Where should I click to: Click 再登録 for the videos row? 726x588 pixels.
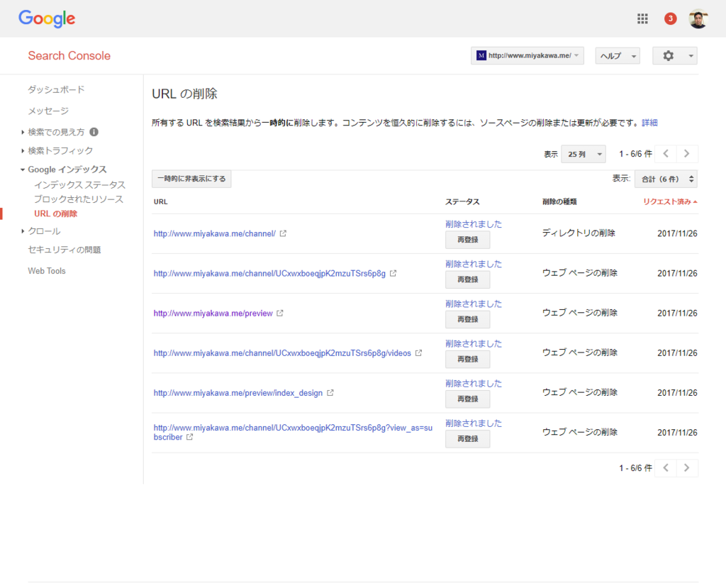468,360
